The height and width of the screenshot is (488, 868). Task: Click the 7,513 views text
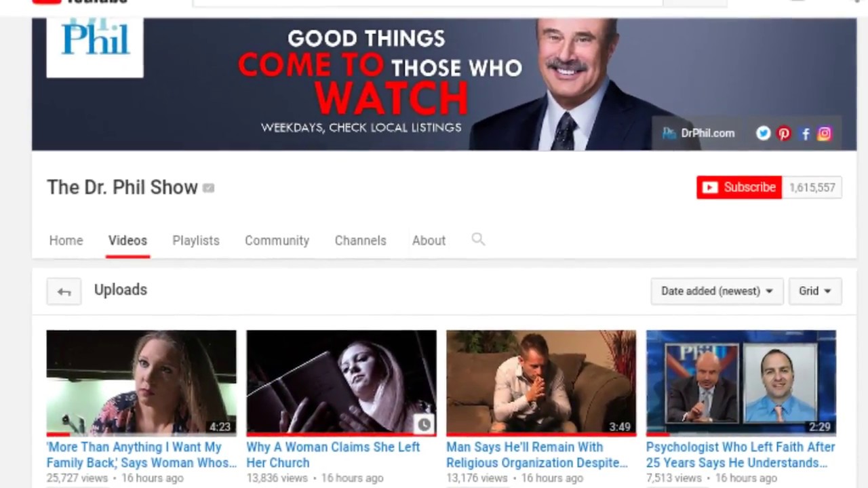(x=674, y=478)
